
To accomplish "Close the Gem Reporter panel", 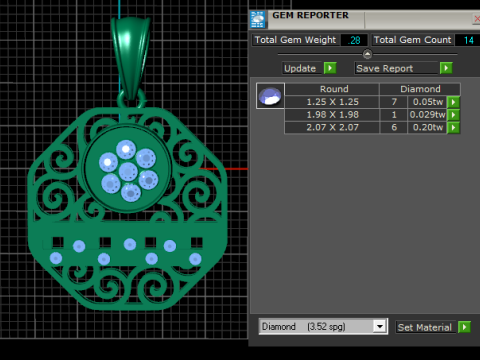I will pyautogui.click(x=477, y=19).
